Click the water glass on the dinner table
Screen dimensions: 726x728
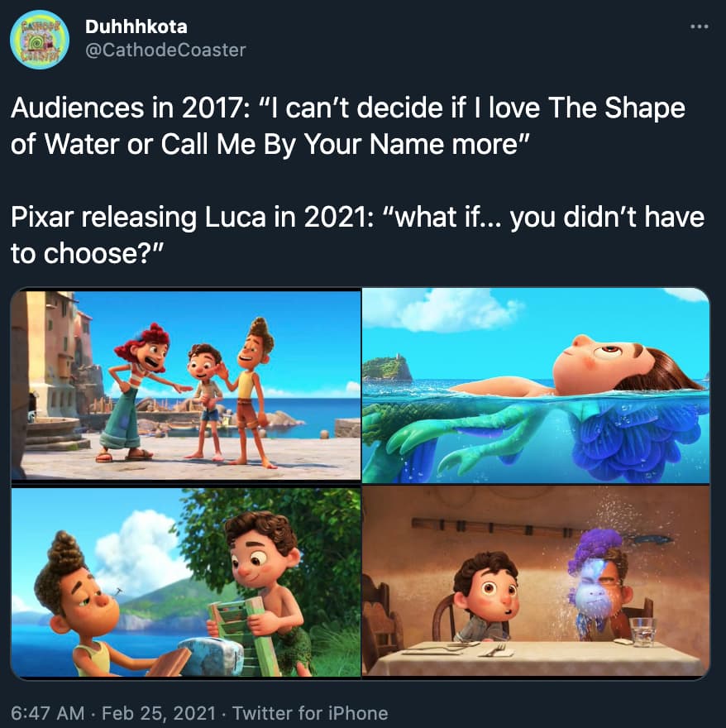point(642,632)
